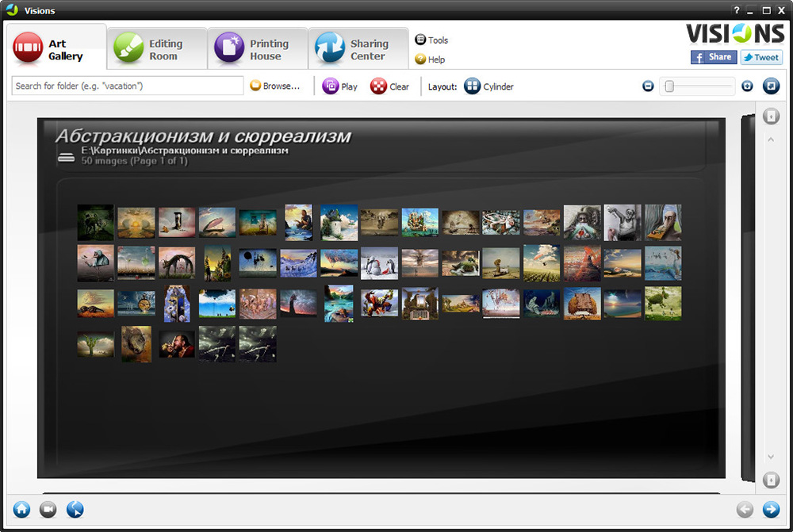Open the Tools menu
The height and width of the screenshot is (532, 793).
(x=431, y=40)
